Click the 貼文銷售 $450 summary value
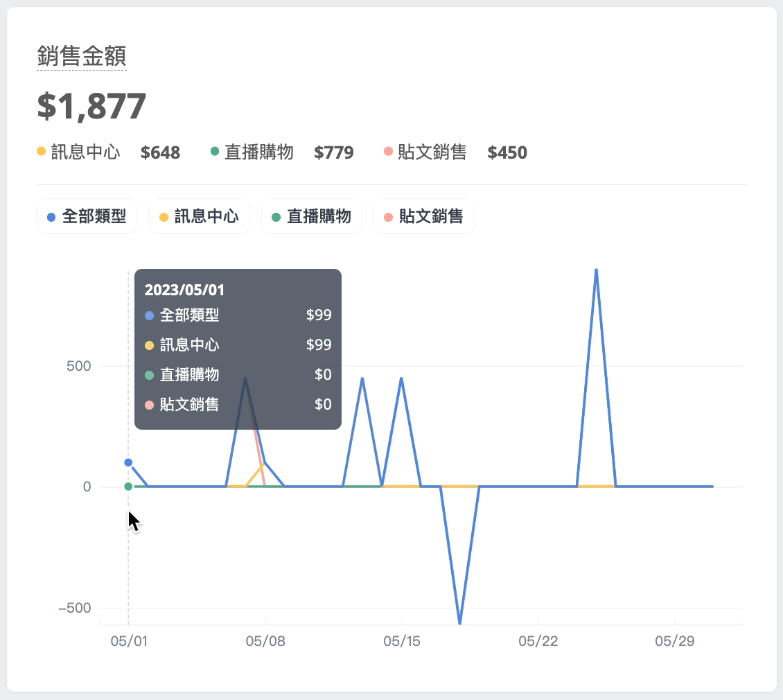The image size is (783, 700). click(507, 152)
